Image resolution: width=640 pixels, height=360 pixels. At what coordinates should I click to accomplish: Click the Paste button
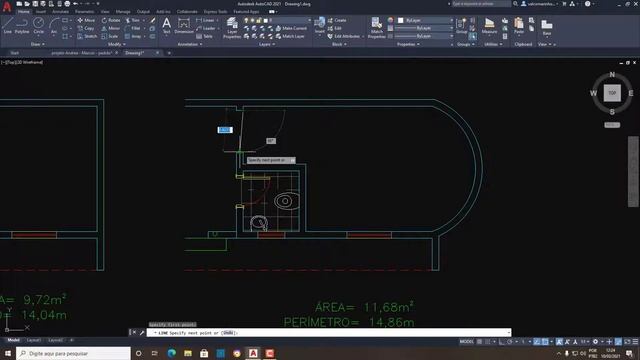[x=519, y=26]
